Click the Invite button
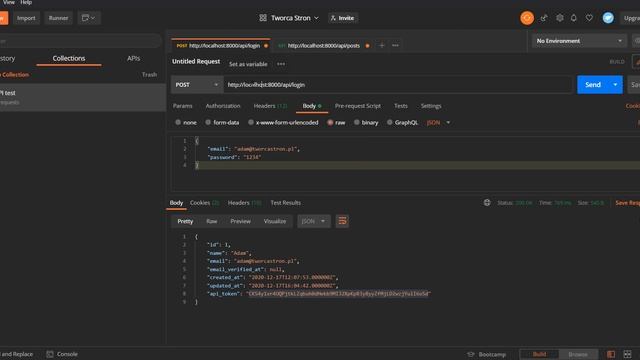 click(342, 18)
